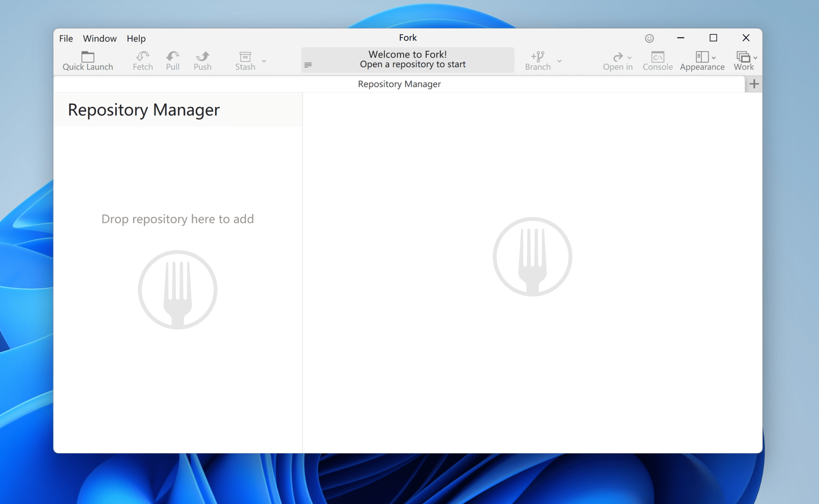Minimize the Fork window
Viewport: 819px width, 504px height.
pos(680,38)
